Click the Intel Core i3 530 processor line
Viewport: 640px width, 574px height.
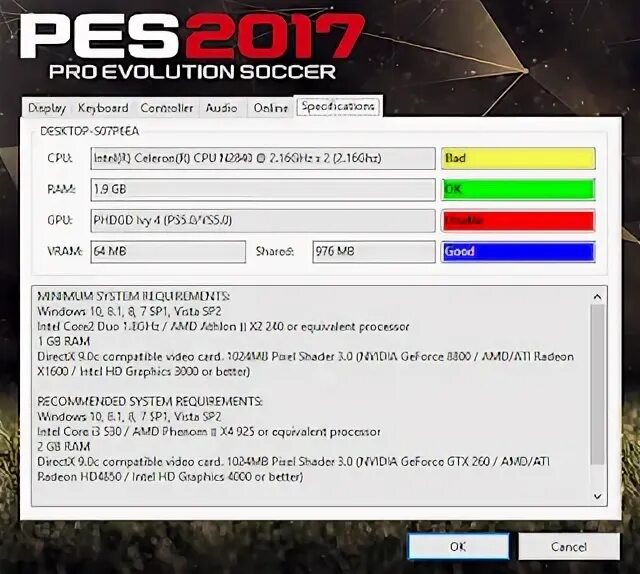point(209,432)
